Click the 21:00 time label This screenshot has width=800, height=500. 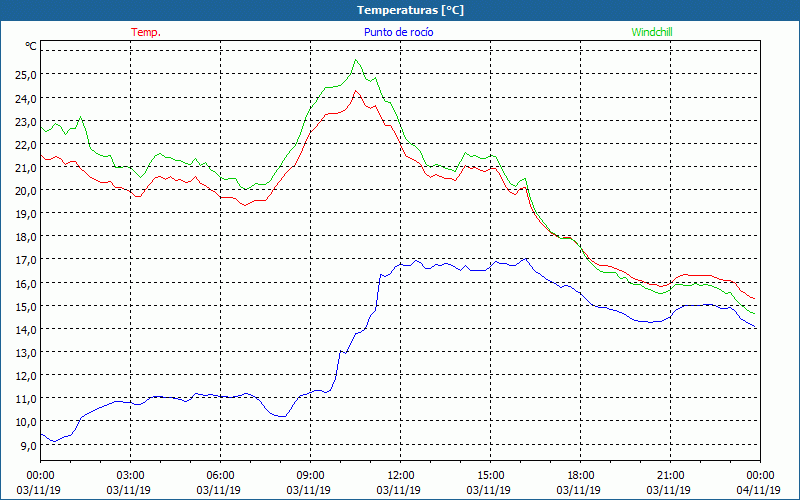670,476
